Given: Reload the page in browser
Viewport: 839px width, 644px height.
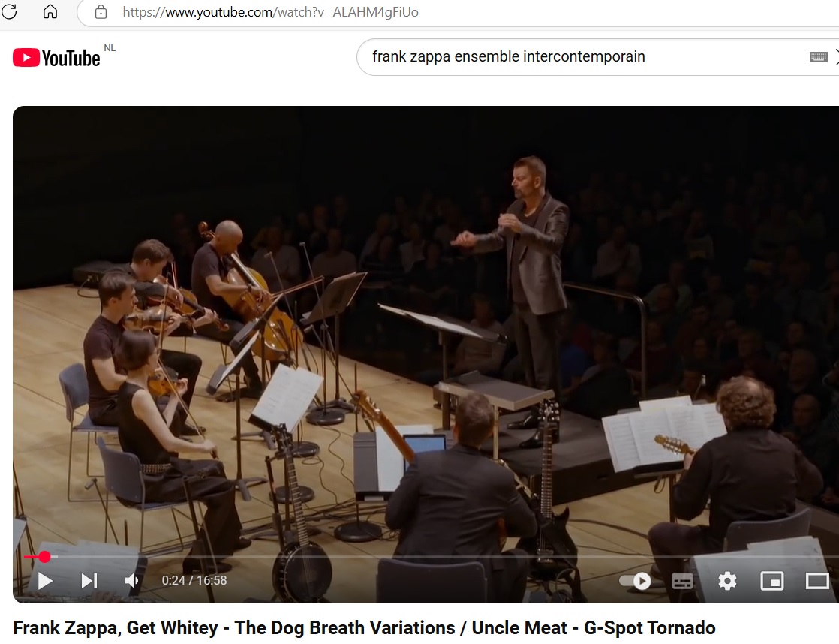Looking at the screenshot, I should [9, 11].
